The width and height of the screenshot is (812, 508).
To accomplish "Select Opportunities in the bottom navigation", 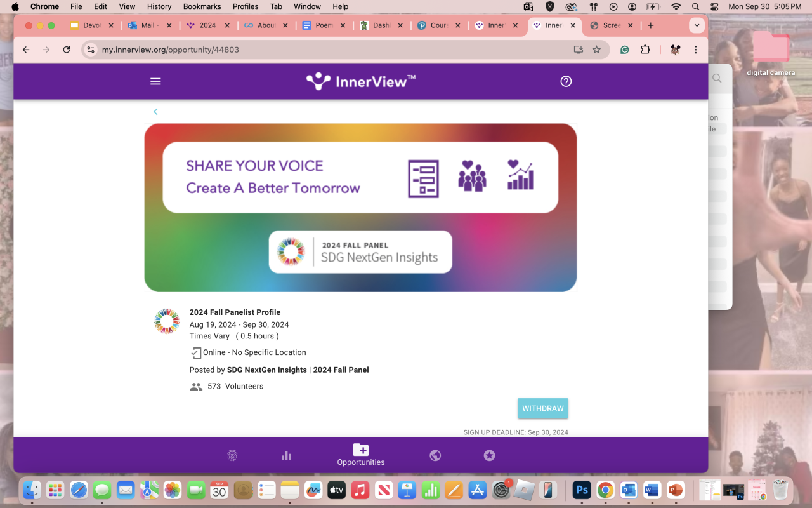I will (361, 455).
